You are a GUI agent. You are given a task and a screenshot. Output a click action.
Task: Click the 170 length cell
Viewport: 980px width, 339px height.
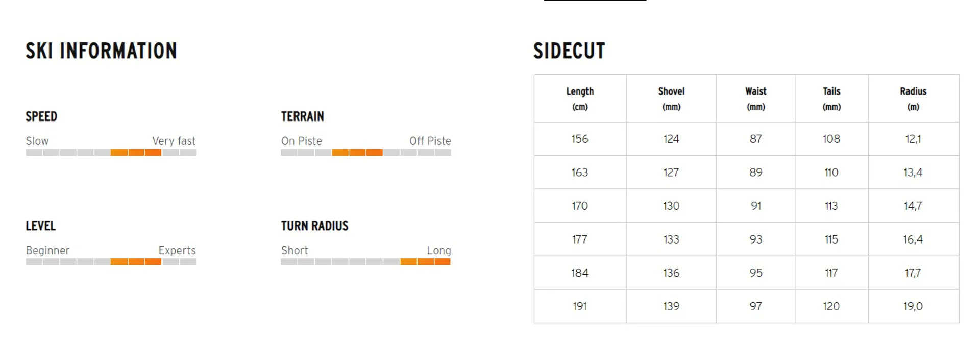tap(580, 206)
